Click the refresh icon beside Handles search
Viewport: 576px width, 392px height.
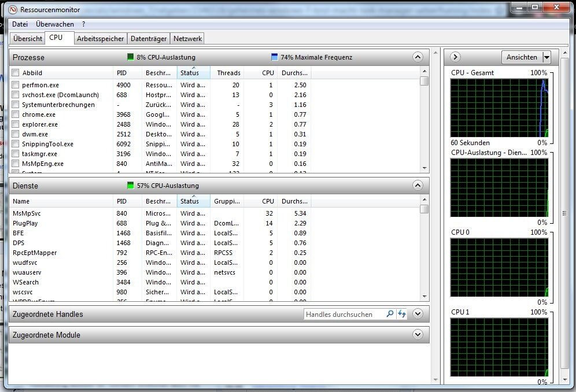401,314
